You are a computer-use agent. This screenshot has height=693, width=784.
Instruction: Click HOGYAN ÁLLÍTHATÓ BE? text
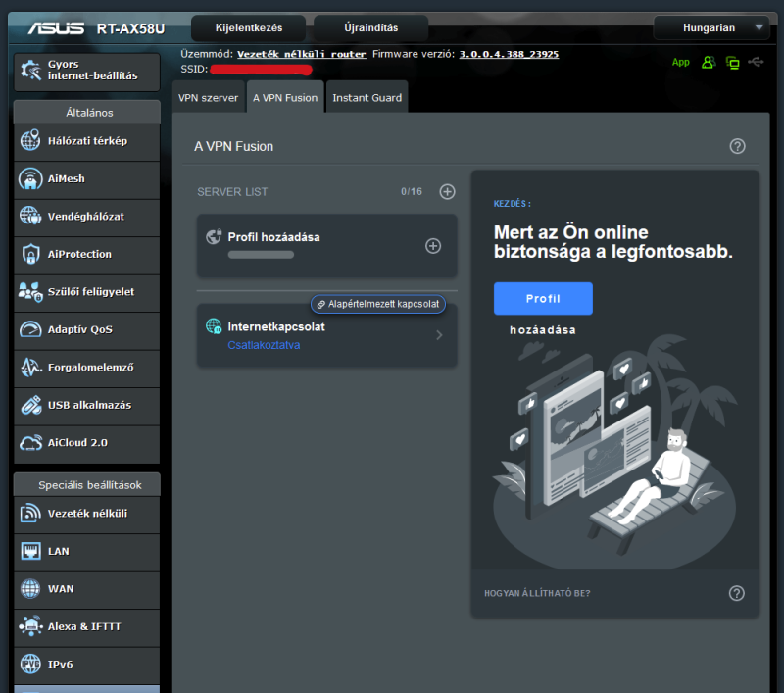click(537, 593)
